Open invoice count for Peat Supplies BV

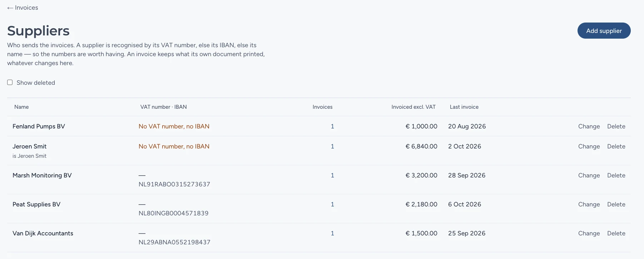pos(332,204)
